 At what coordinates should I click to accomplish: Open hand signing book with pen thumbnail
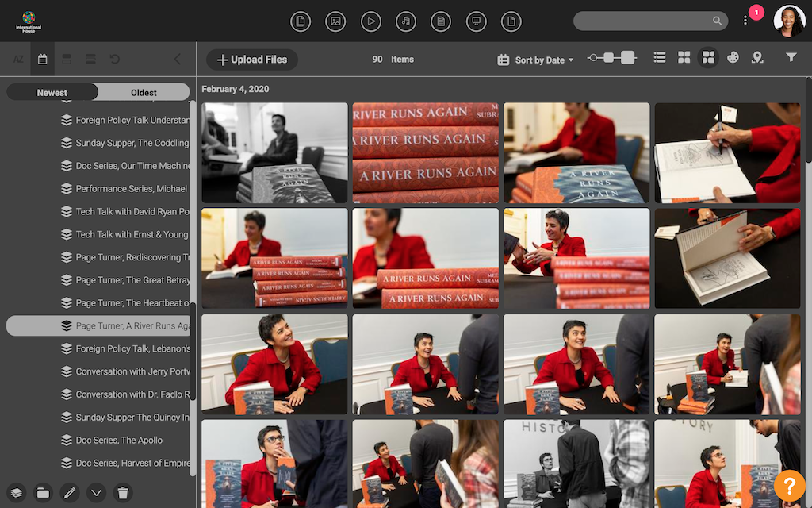pos(727,152)
